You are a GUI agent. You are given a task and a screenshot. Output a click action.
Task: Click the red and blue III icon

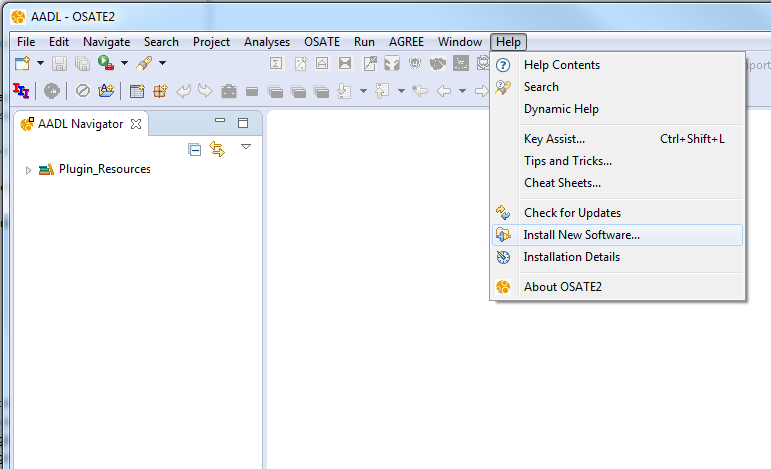pos(21,91)
